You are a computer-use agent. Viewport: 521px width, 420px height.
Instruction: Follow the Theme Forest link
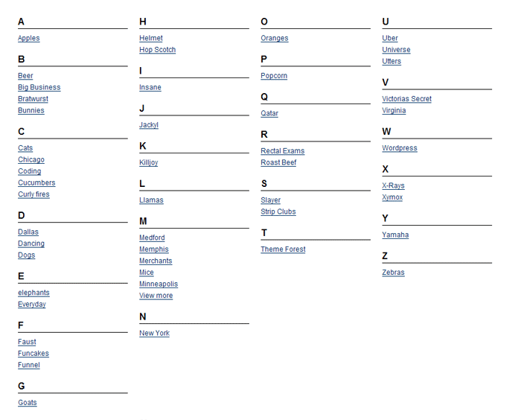[x=283, y=249]
